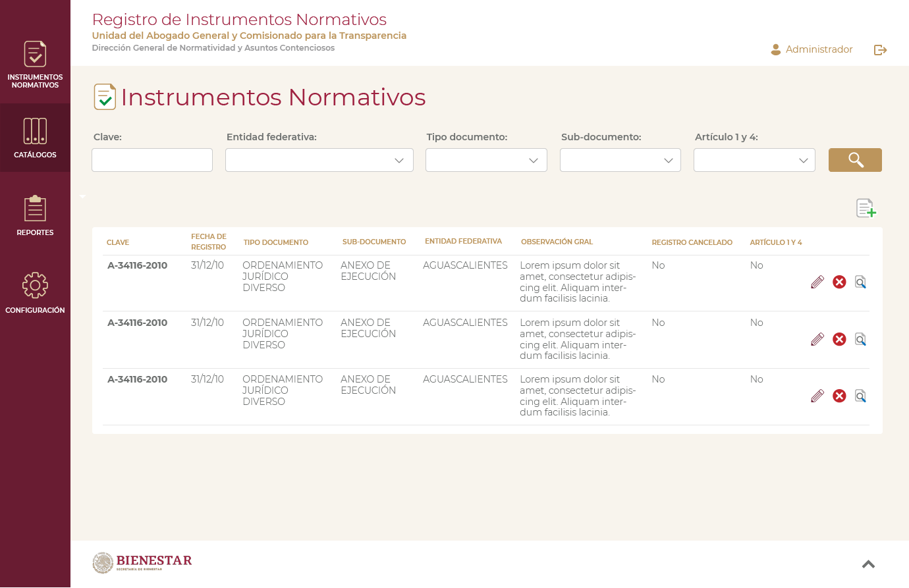Viewport: 909px width, 588px height.
Task: Select Instrumentos Normativos in the sidebar
Action: click(x=35, y=63)
